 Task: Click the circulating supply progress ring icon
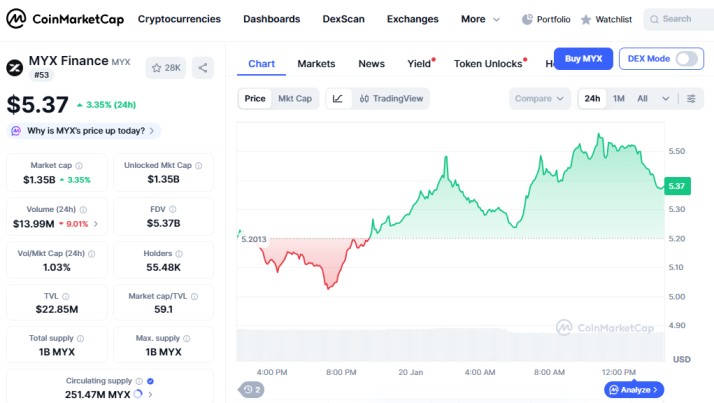[x=138, y=394]
